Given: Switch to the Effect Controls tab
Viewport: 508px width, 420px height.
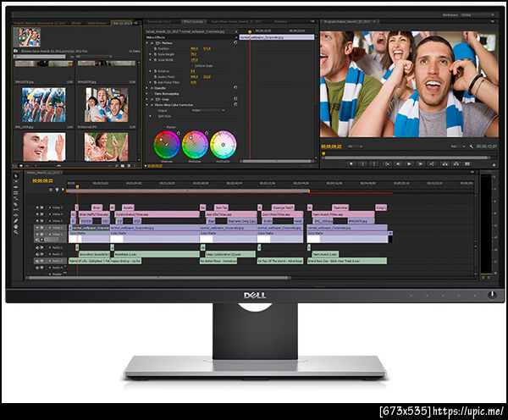Looking at the screenshot, I should point(193,22).
